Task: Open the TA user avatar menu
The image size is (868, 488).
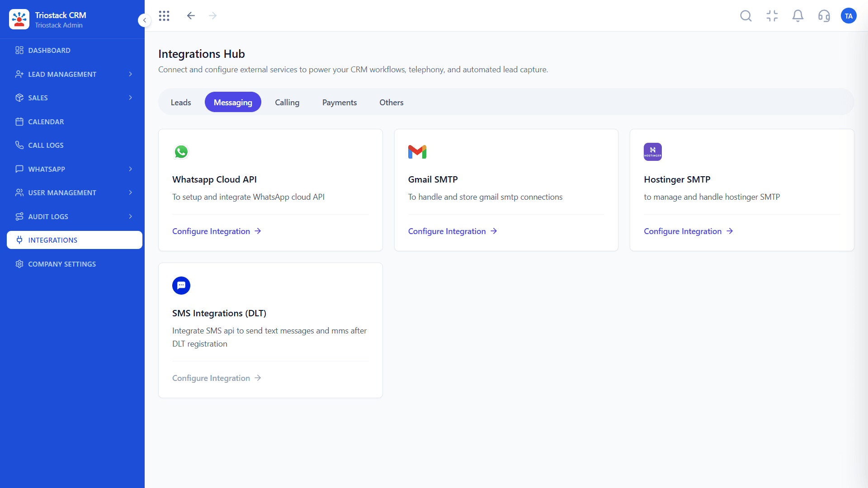Action: point(849,16)
